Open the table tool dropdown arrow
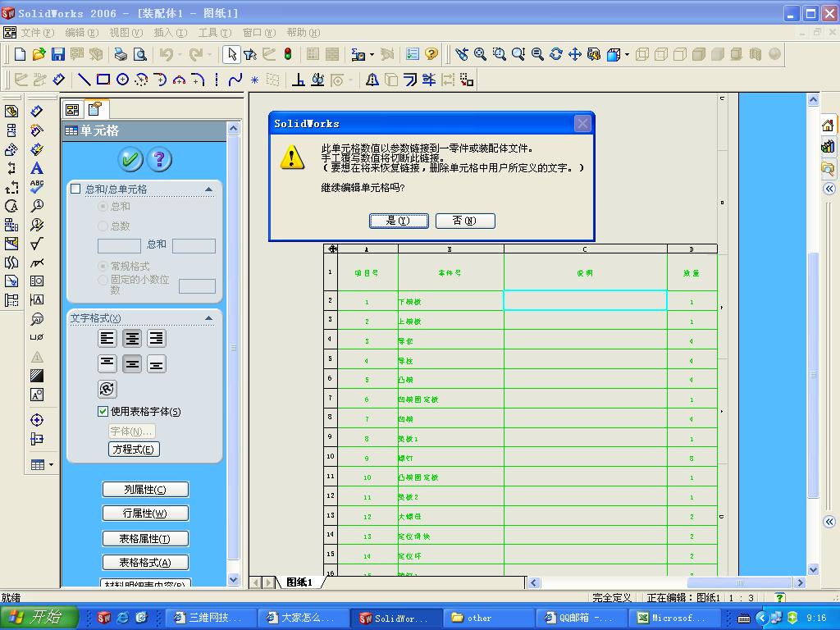The width and height of the screenshot is (840, 630). (x=52, y=464)
